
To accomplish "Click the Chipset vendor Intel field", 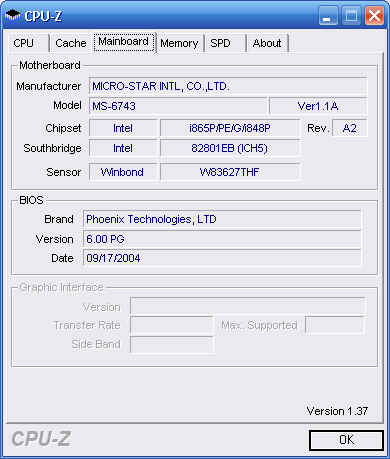I will (x=123, y=128).
